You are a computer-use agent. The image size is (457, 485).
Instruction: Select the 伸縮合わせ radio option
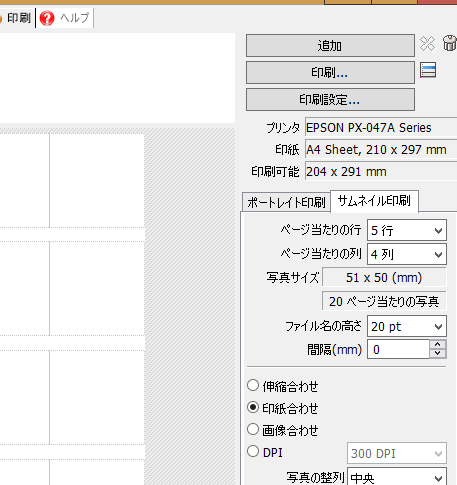[x=253, y=386]
